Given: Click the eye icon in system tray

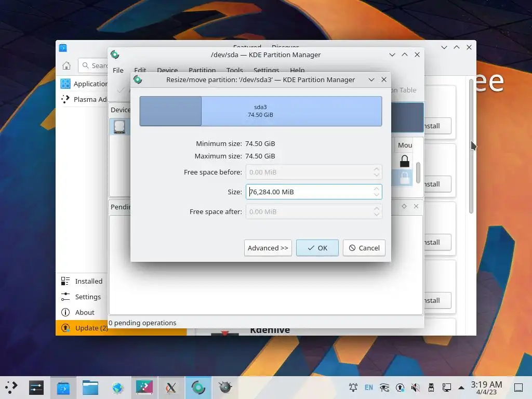Looking at the screenshot, I should [x=384, y=387].
